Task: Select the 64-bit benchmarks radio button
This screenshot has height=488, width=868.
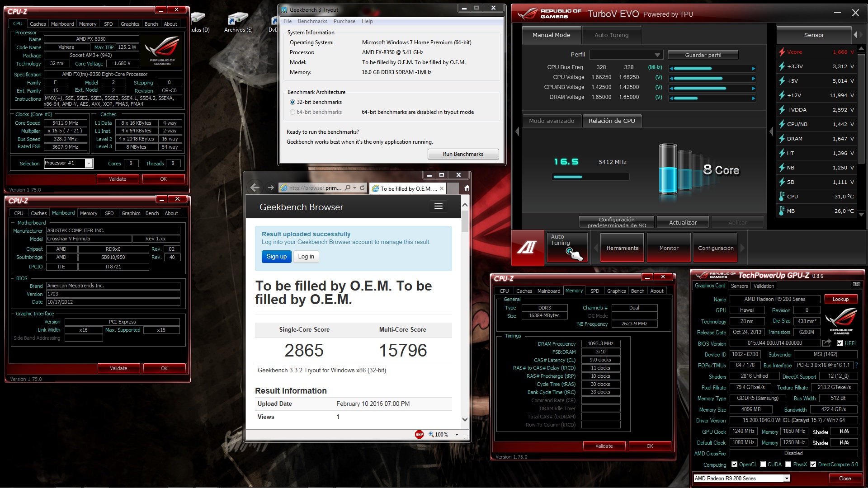Action: (292, 112)
